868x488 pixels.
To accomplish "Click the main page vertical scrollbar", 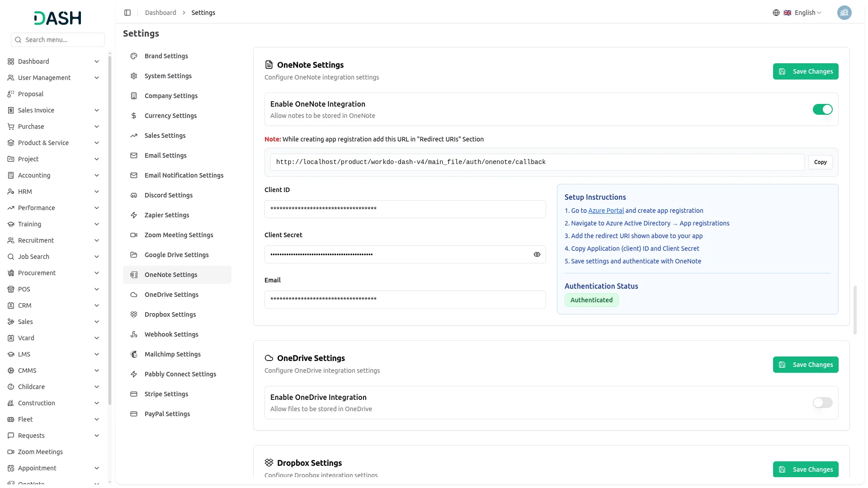I will pos(855,310).
